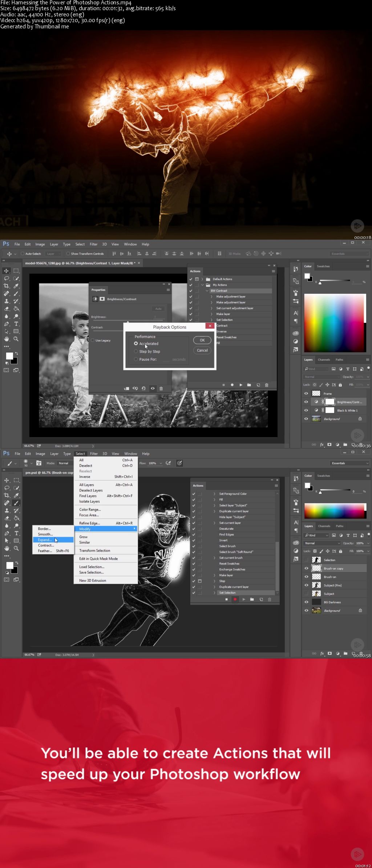Switch to Channels tab in the model-956676 window
The width and height of the screenshot is (372, 868).
[324, 359]
